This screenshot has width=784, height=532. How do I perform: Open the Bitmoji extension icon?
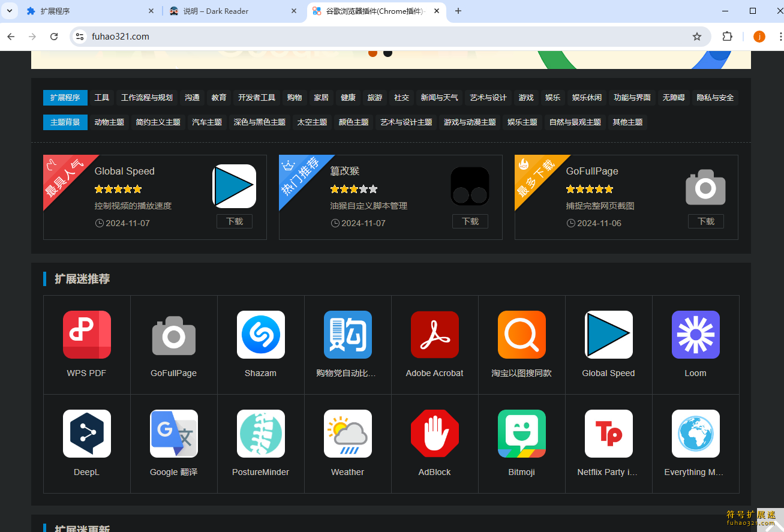tap(522, 434)
